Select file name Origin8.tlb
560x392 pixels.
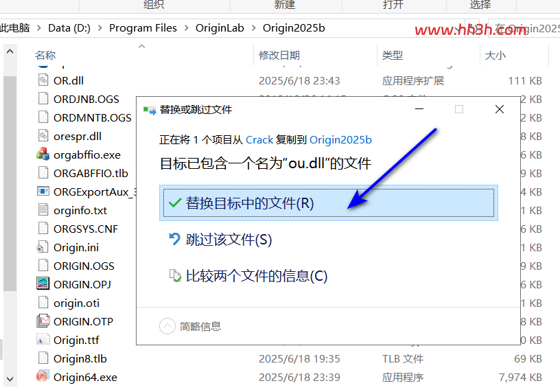(80, 358)
